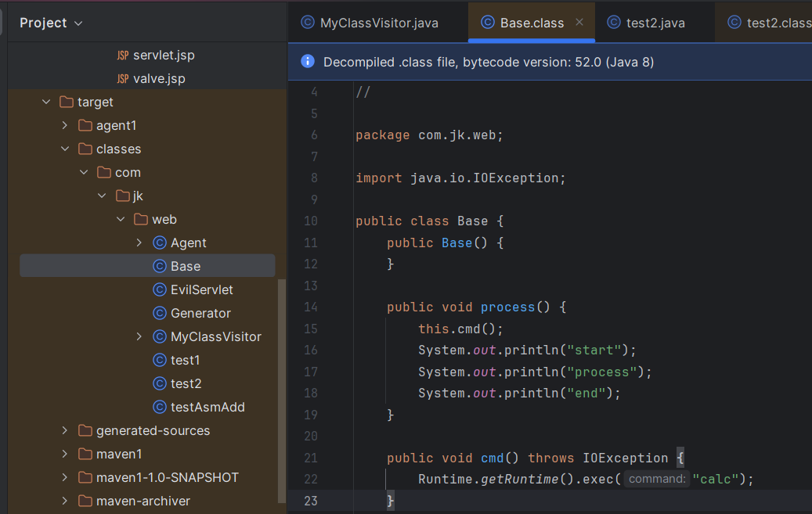Click the test2 class icon in tree
The height and width of the screenshot is (514, 812).
160,383
